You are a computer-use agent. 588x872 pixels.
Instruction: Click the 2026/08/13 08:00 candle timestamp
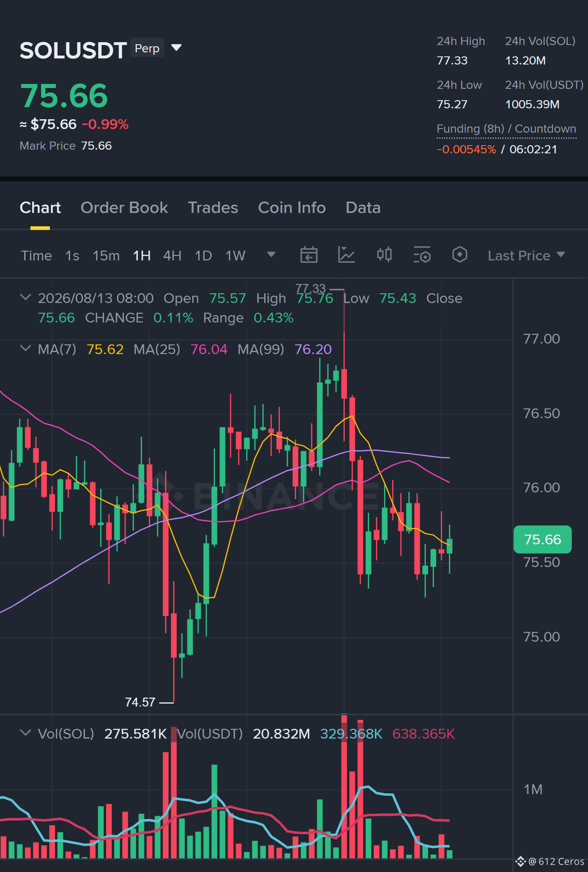pos(96,298)
